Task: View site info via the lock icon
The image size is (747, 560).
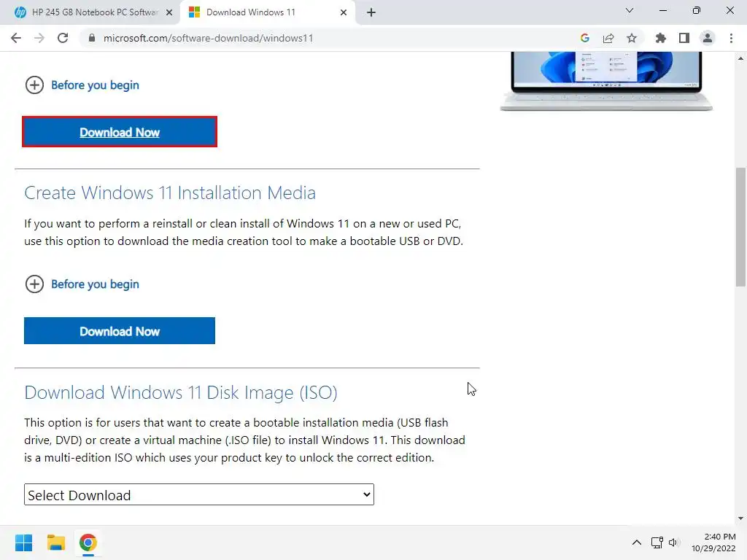Action: [x=92, y=38]
